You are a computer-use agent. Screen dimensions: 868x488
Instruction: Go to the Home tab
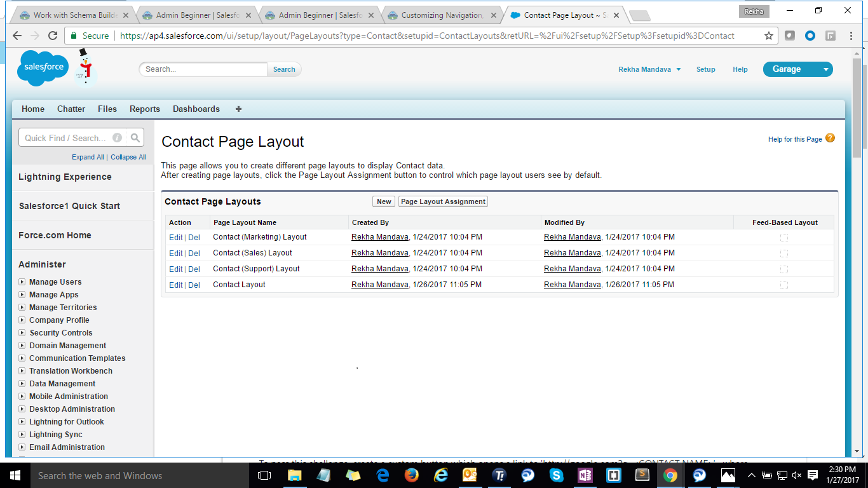click(x=33, y=109)
